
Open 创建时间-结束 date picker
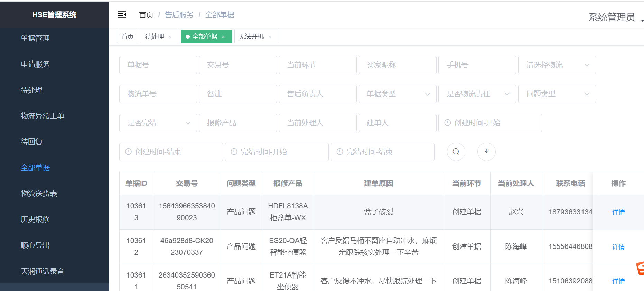(x=171, y=152)
